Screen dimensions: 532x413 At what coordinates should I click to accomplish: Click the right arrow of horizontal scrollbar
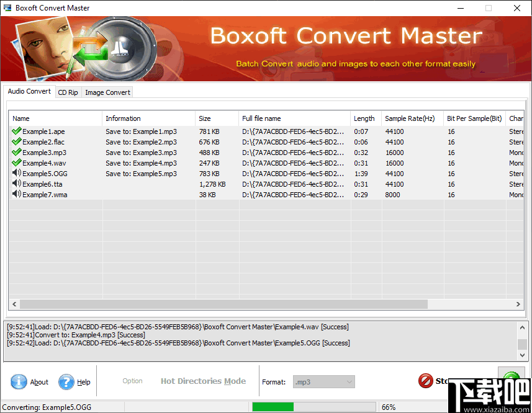coord(518,304)
